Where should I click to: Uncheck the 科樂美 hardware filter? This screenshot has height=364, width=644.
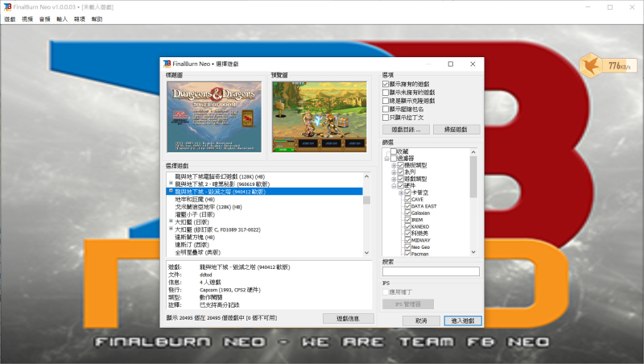(x=408, y=234)
